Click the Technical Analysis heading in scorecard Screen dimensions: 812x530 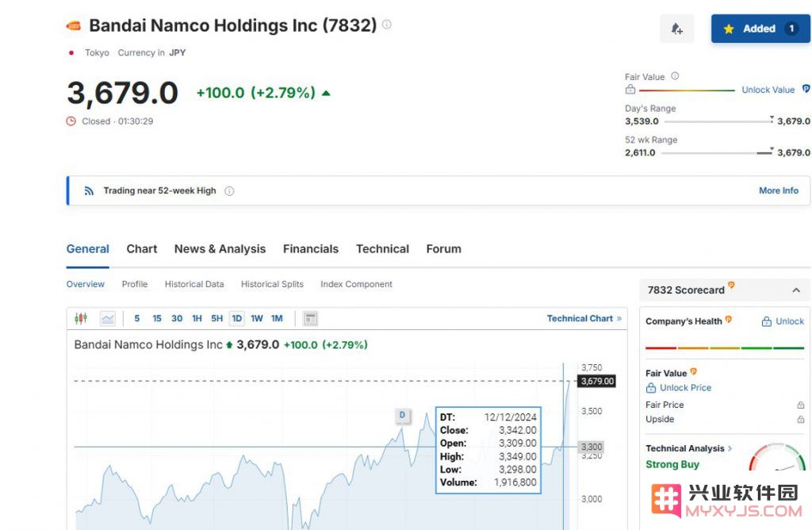684,448
